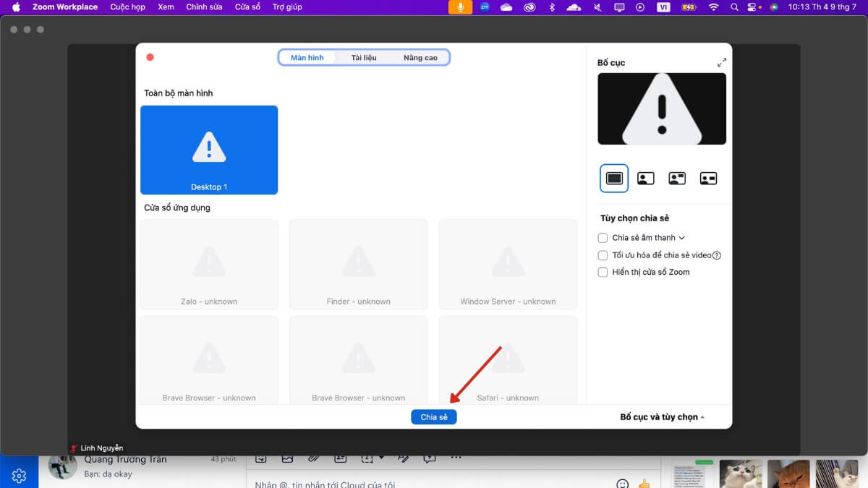The height and width of the screenshot is (488, 868).
Task: Open the Cuộc họp menu
Action: pos(127,7)
